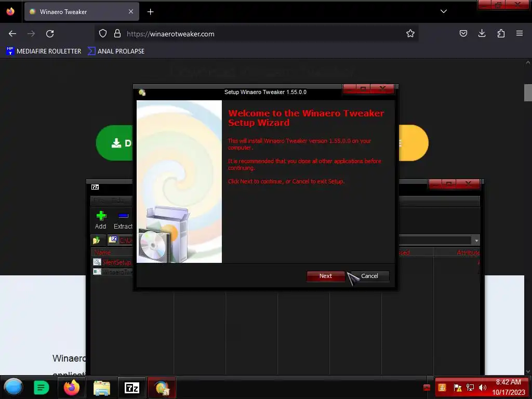Open the green notes app in taskbar
Viewport: 532px width, 399px height.
tap(42, 388)
